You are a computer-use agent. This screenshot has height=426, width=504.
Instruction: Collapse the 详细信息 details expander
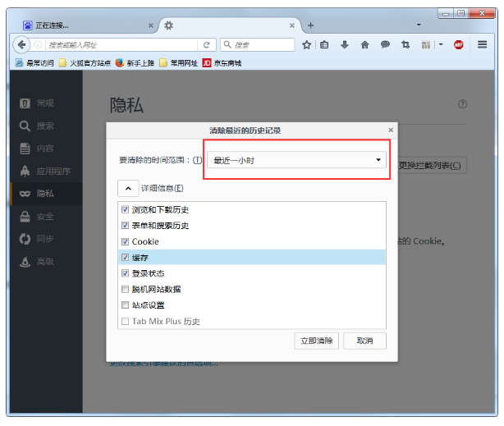[128, 189]
